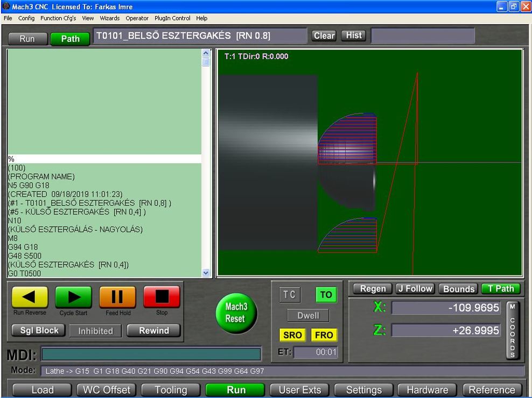Toggle the T Path display button
This screenshot has height=398, width=532.
[x=501, y=289]
